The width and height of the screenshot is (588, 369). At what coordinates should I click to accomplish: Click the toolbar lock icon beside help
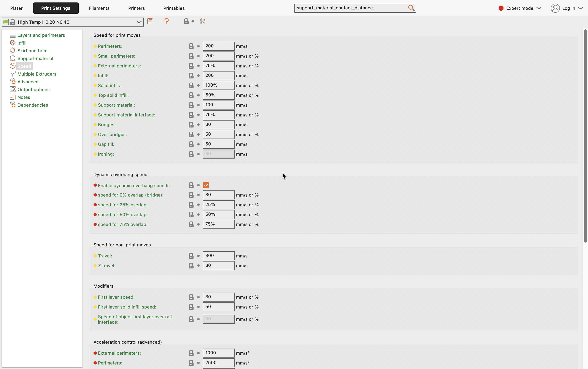[186, 21]
